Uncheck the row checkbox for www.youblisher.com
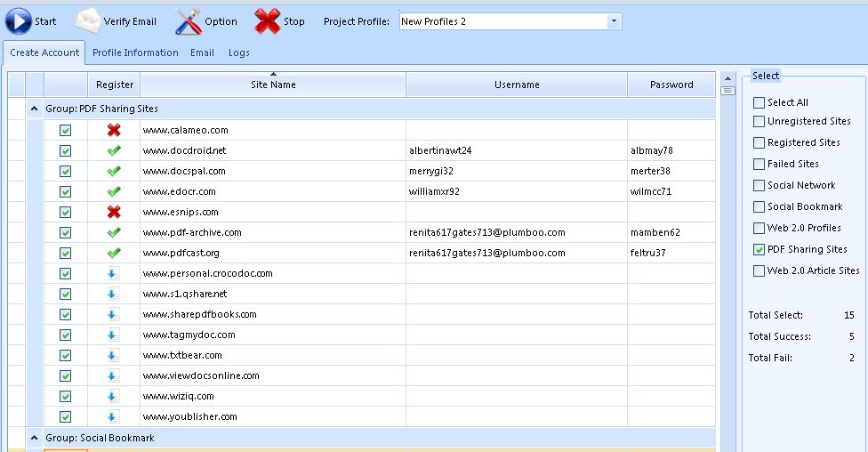Image resolution: width=868 pixels, height=452 pixels. click(x=65, y=417)
